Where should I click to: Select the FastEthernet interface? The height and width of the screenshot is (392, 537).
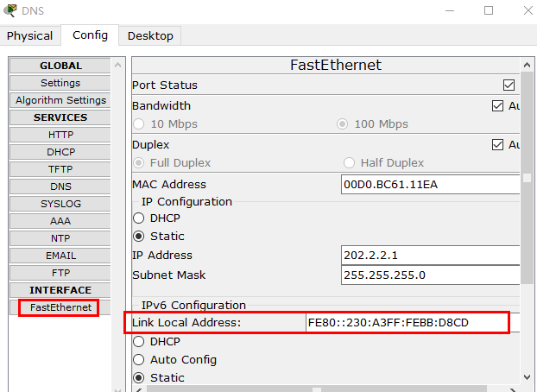pyautogui.click(x=60, y=307)
